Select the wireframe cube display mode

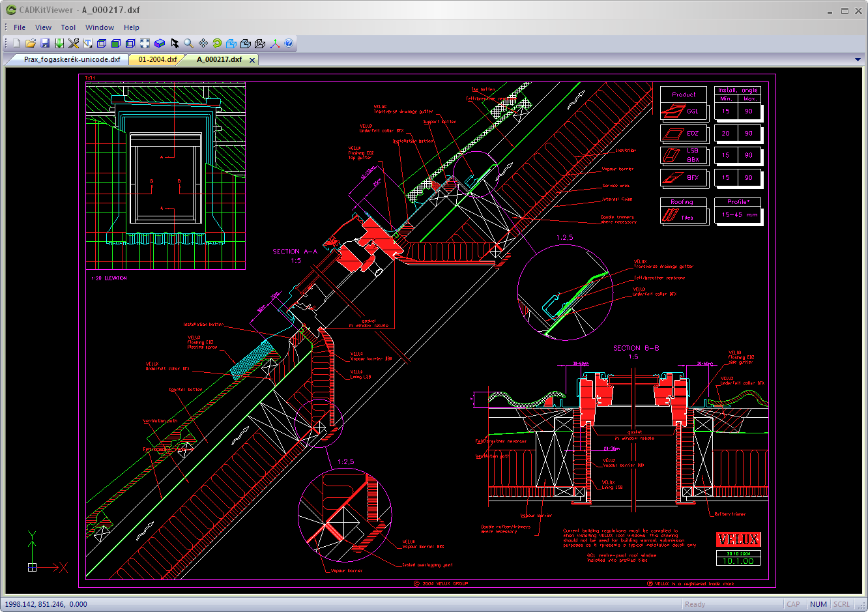point(102,43)
